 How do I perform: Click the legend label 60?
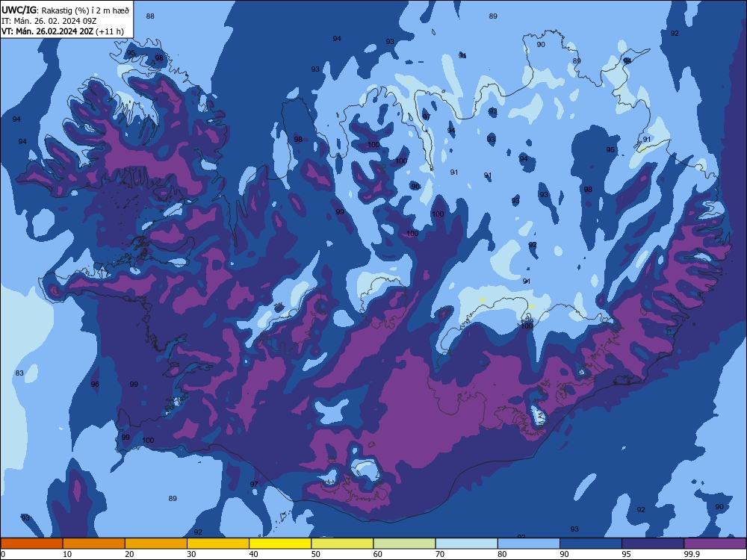tap(378, 554)
